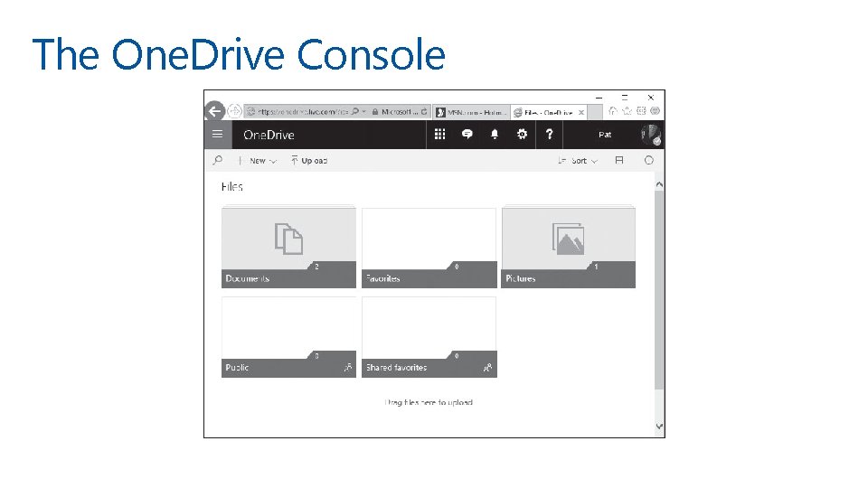Image resolution: width=868 pixels, height=488 pixels.
Task: Click the address bar search magnifier
Action: point(354,112)
